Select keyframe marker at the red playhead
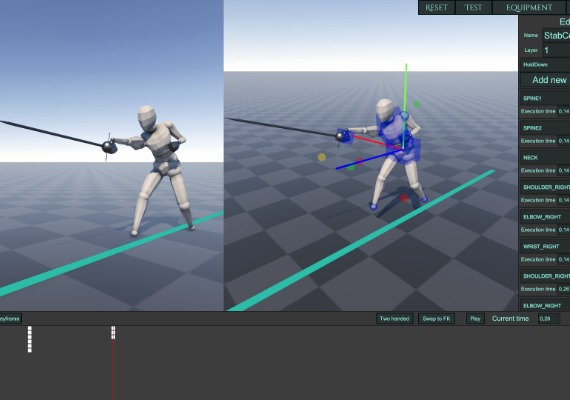570x400 pixels. click(x=113, y=333)
